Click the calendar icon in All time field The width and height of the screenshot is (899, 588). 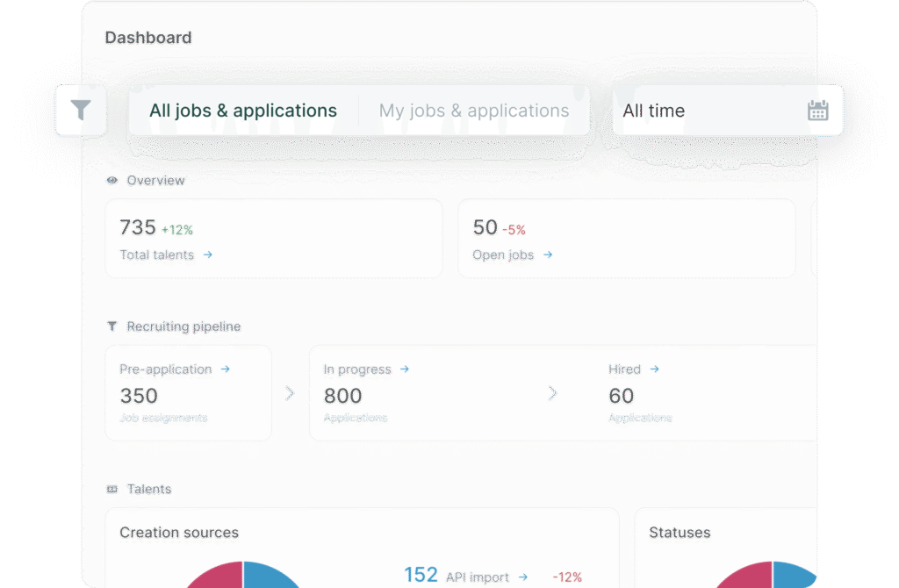pos(817,110)
